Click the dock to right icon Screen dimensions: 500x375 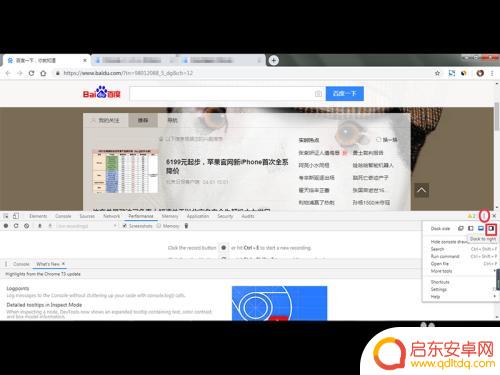491,229
